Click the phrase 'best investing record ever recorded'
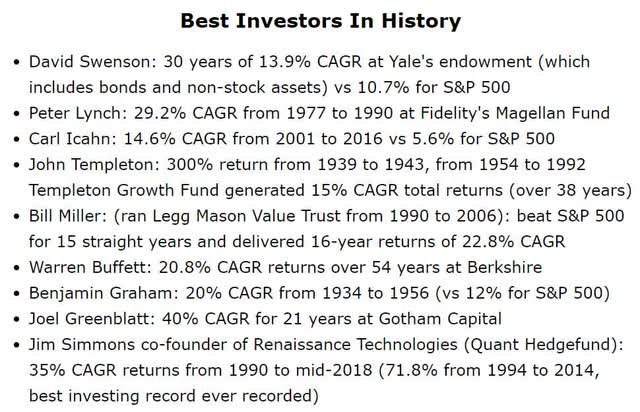 pos(171,396)
